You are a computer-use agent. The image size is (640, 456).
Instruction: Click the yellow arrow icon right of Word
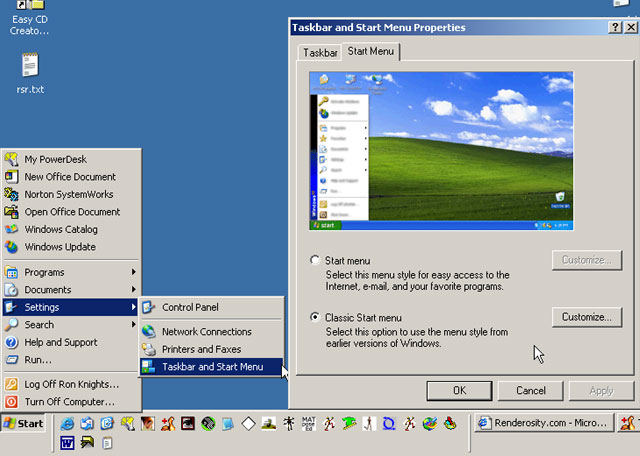click(x=87, y=443)
